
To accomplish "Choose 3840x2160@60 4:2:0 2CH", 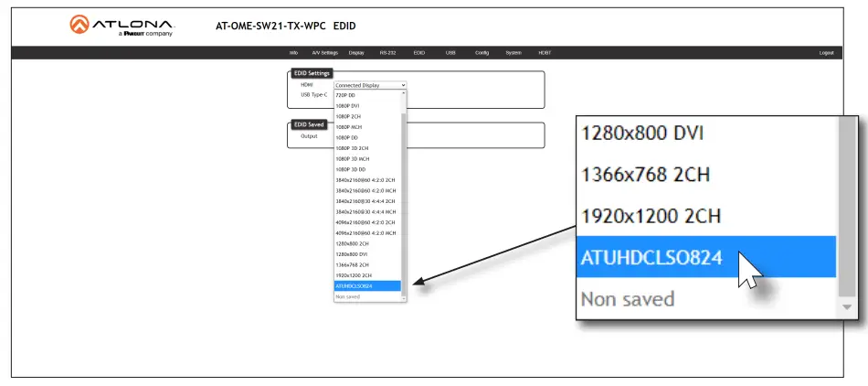I will point(367,180).
